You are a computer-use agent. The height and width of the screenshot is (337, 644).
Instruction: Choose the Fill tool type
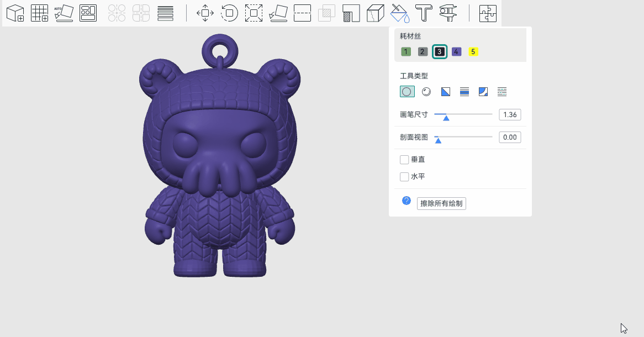click(483, 92)
